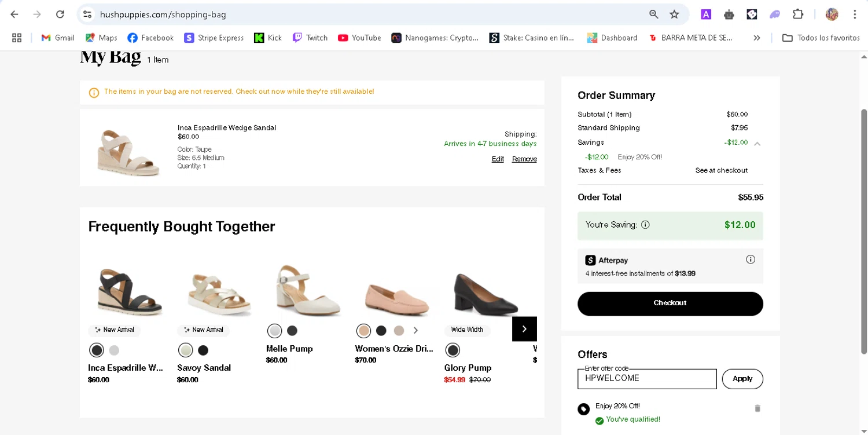Image resolution: width=868 pixels, height=435 pixels.
Task: Select black swatch for Savoy Sandal
Action: click(x=203, y=350)
